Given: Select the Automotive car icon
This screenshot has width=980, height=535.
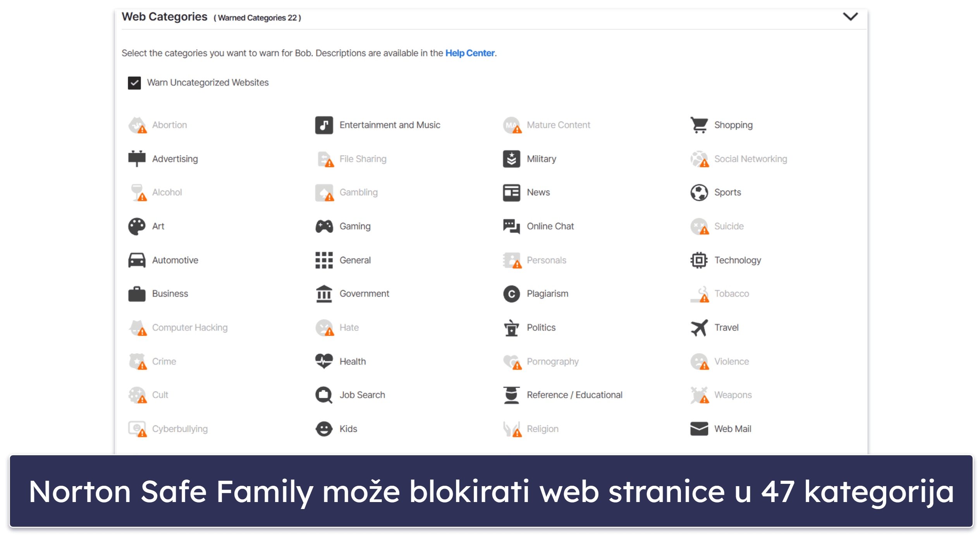Looking at the screenshot, I should pos(137,260).
